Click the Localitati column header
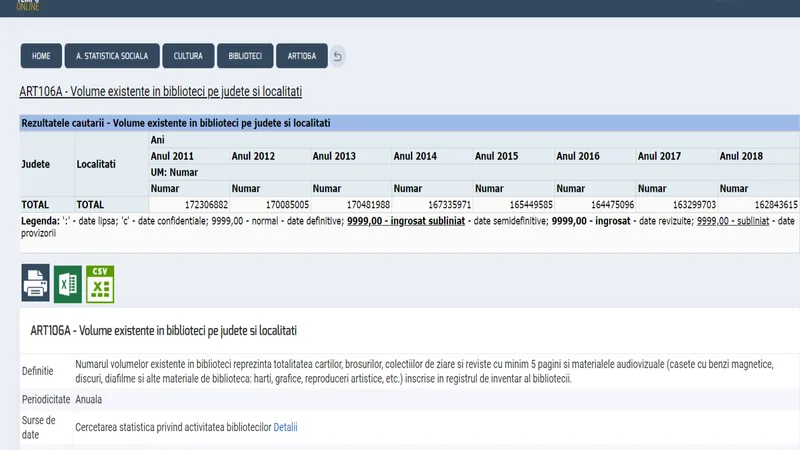Screen dimensions: 800x450 pyautogui.click(x=97, y=162)
